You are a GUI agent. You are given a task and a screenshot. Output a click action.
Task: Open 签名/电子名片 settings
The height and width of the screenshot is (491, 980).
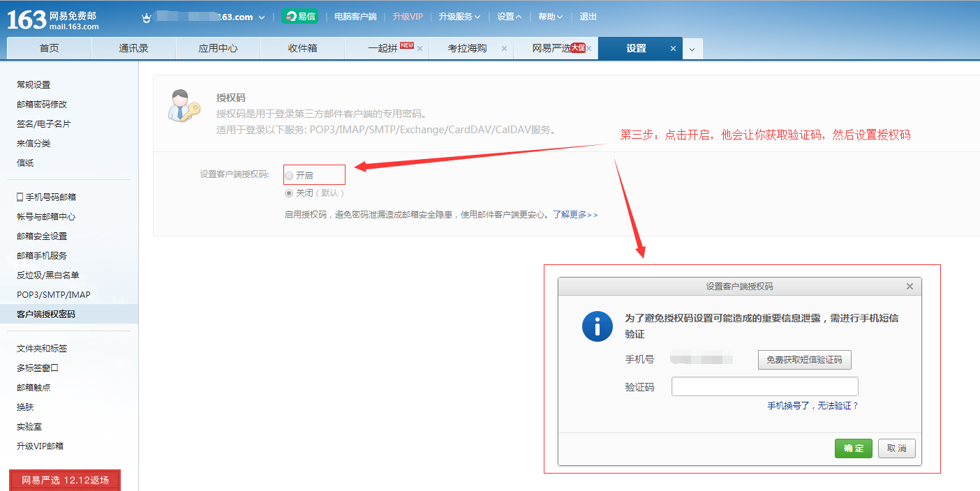coord(43,123)
